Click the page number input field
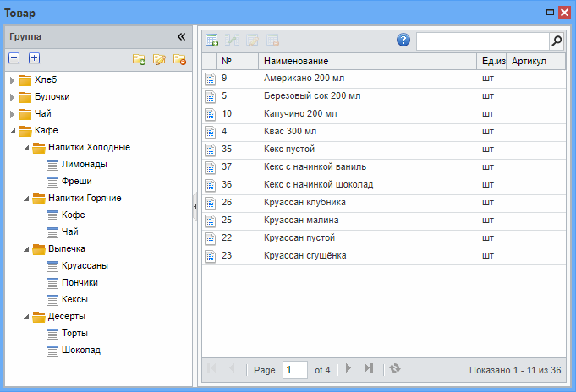The image size is (576, 392). pyautogui.click(x=294, y=370)
